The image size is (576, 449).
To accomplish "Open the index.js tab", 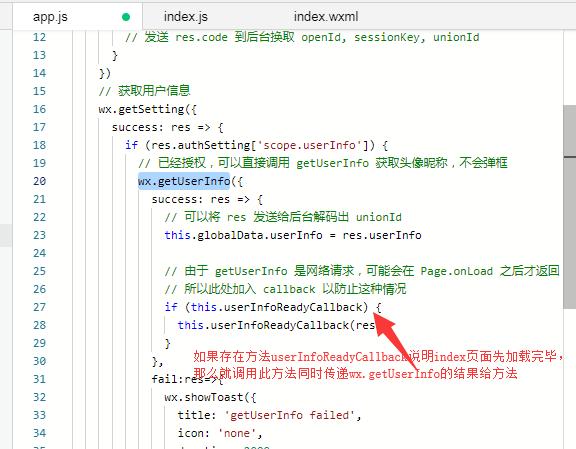I will (x=186, y=17).
